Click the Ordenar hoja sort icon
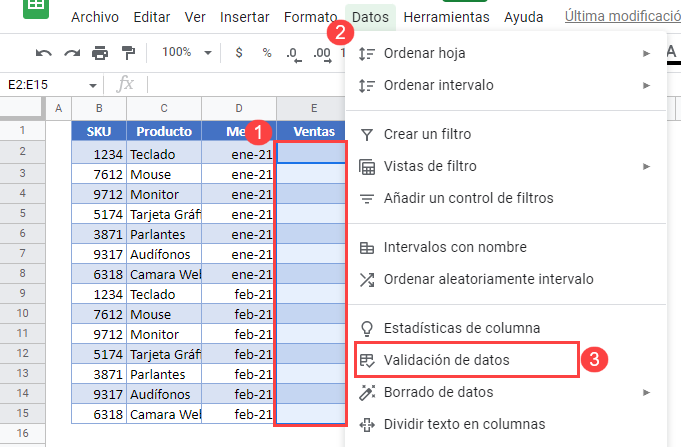Viewport: 681px width, 447px height. 367,53
